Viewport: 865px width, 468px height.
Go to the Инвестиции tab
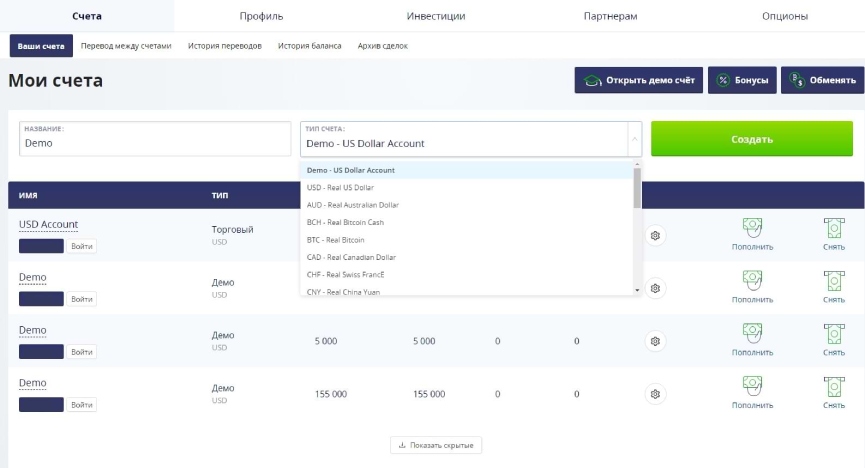(x=436, y=16)
